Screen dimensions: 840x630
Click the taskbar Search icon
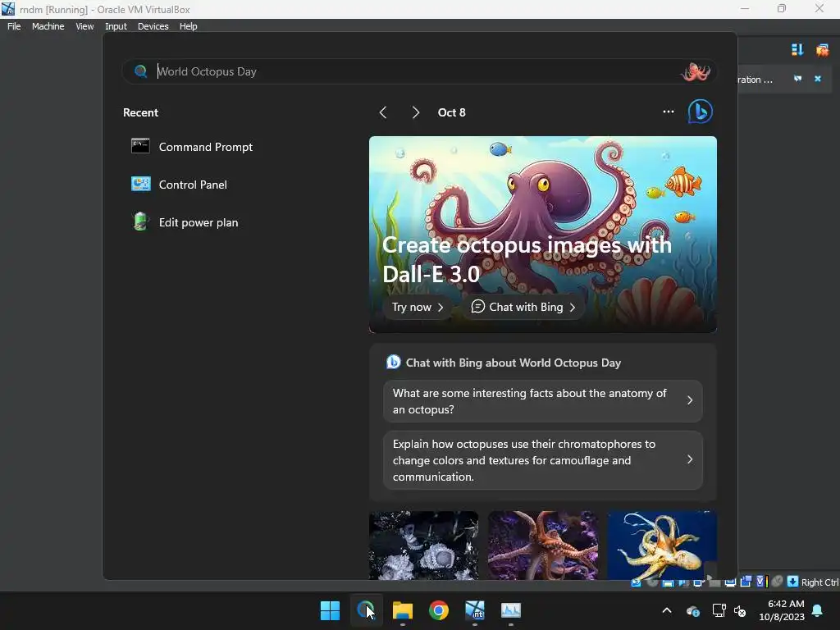[367, 610]
